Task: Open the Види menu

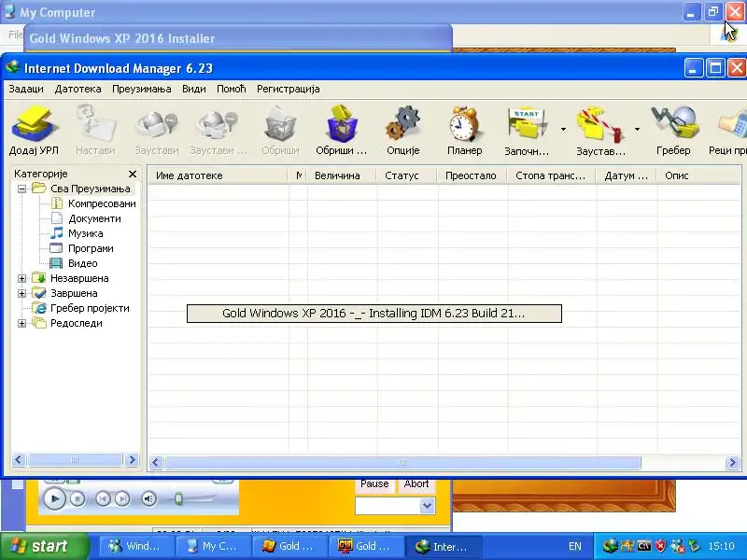Action: [x=194, y=89]
